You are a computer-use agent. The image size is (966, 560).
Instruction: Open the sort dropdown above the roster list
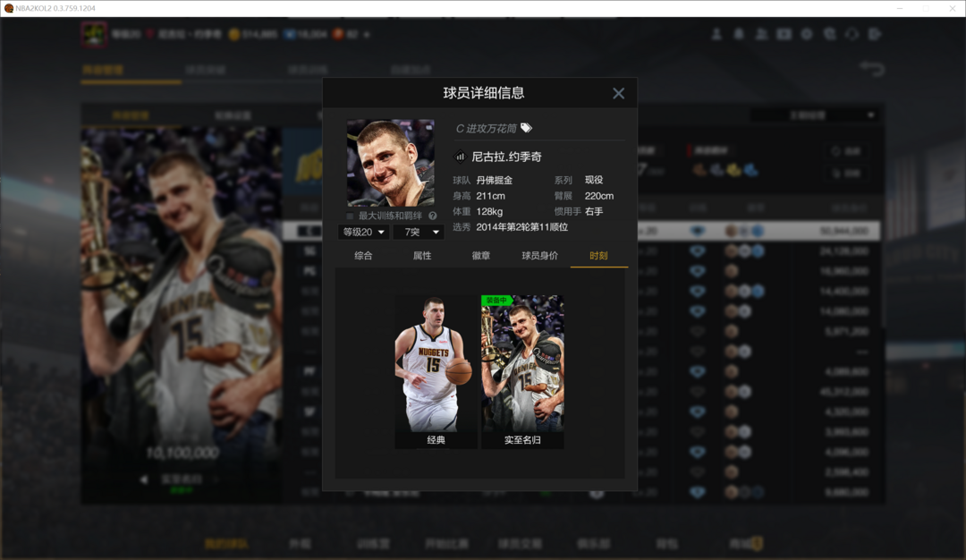click(x=813, y=115)
